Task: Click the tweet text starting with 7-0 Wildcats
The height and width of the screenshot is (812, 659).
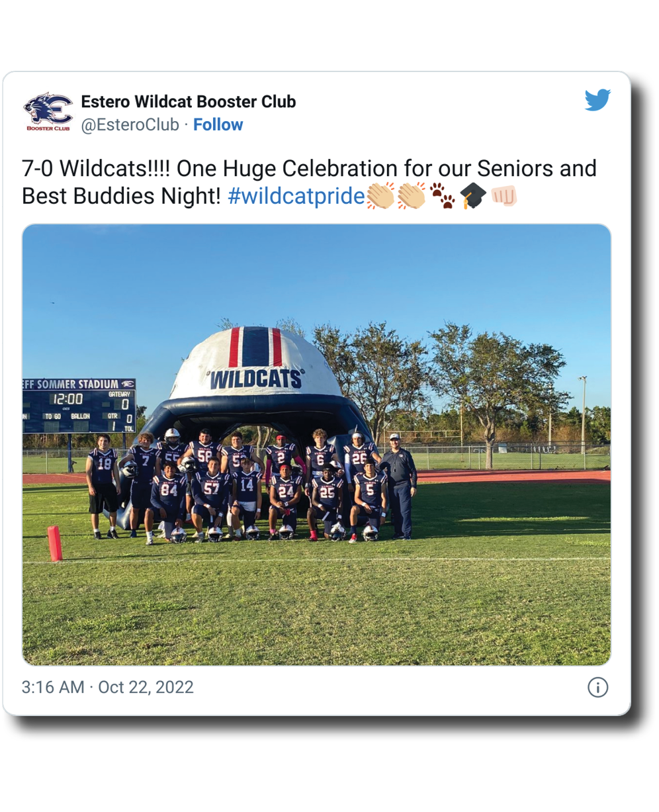Action: pos(309,182)
